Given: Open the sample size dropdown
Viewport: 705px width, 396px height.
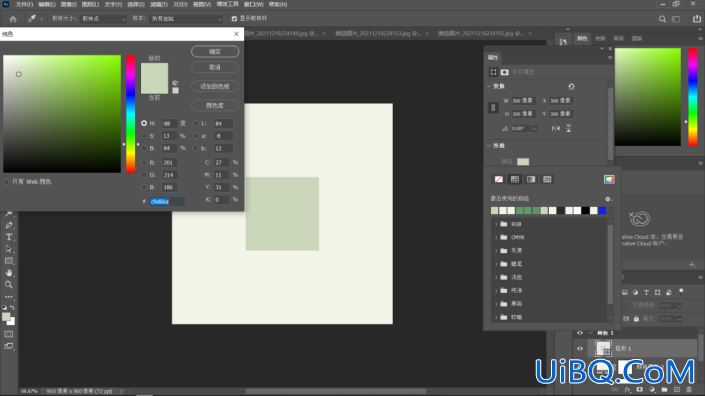Looking at the screenshot, I should point(103,19).
